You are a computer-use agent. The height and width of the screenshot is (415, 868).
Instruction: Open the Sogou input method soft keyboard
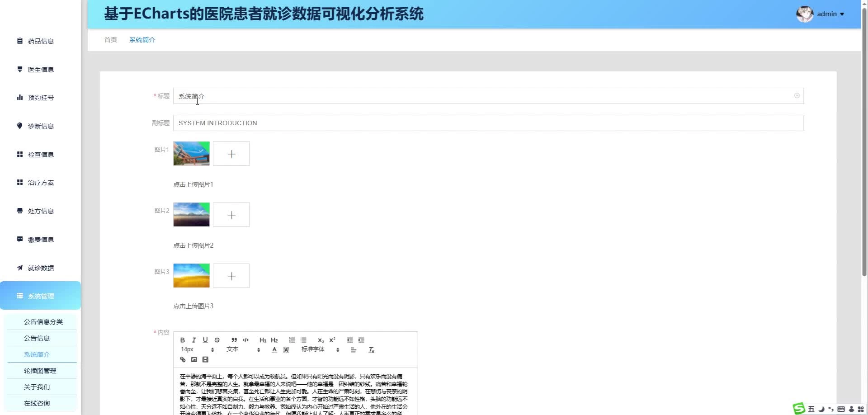(841, 409)
